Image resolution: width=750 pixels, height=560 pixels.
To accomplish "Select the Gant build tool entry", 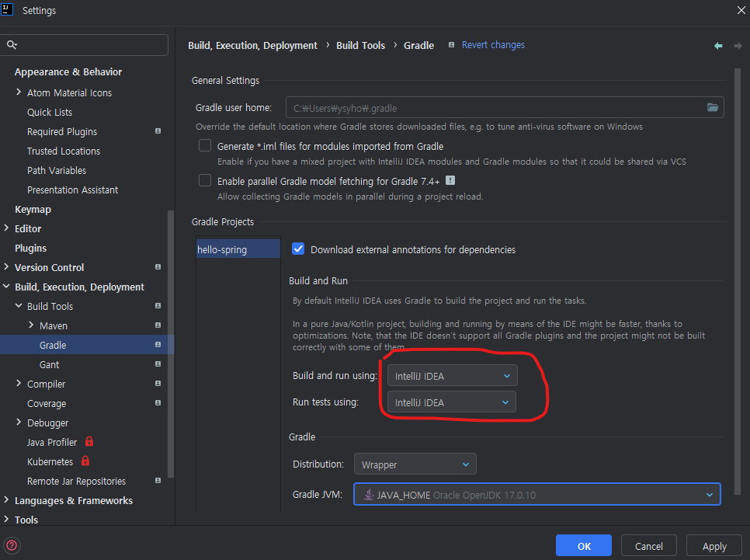I will click(x=49, y=365).
